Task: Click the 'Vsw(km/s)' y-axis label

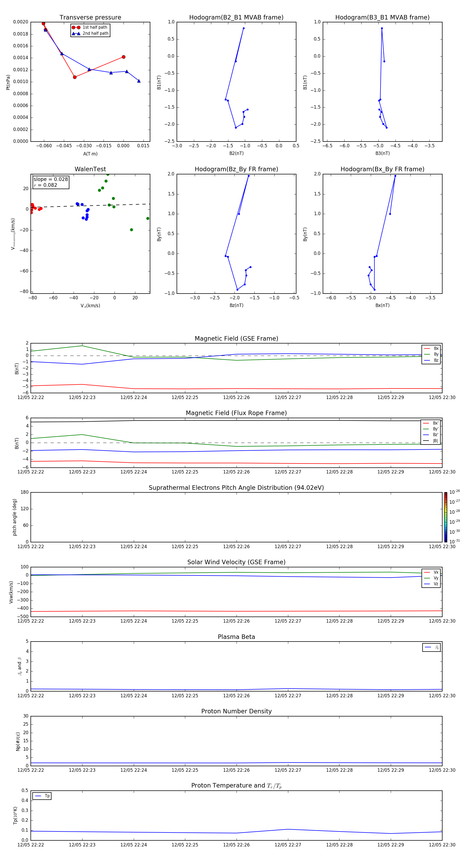Action: click(x=11, y=592)
